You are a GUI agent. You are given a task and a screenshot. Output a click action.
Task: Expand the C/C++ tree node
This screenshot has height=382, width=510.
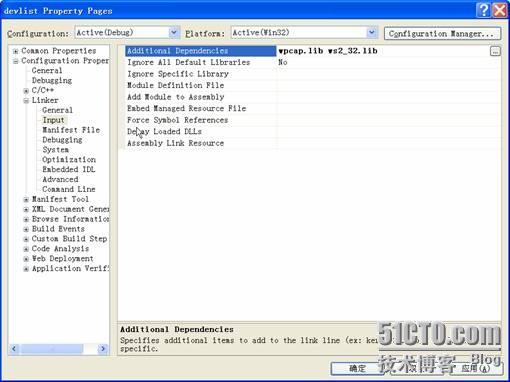point(26,91)
